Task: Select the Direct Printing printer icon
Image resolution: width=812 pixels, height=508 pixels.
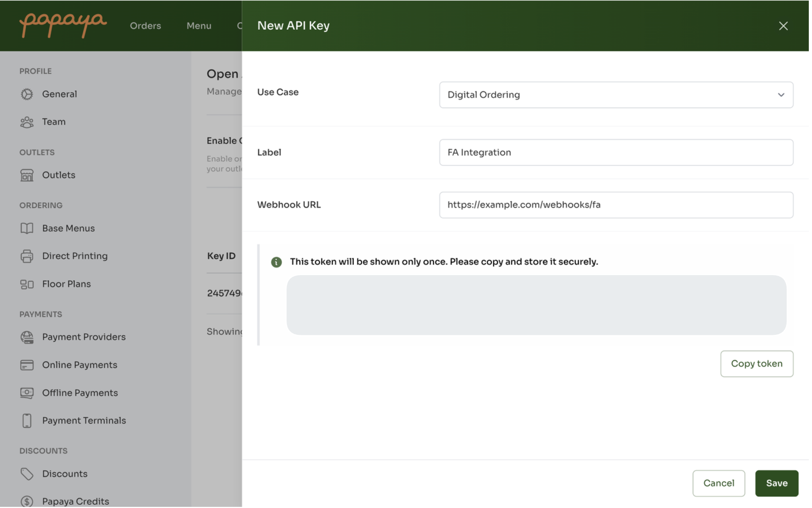Action: 27,256
